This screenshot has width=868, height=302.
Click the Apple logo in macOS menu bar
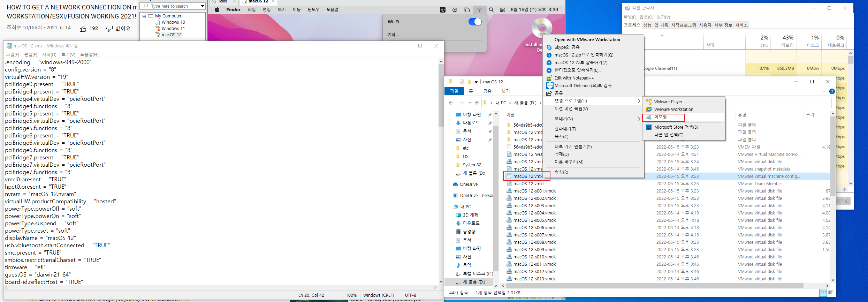click(x=217, y=10)
